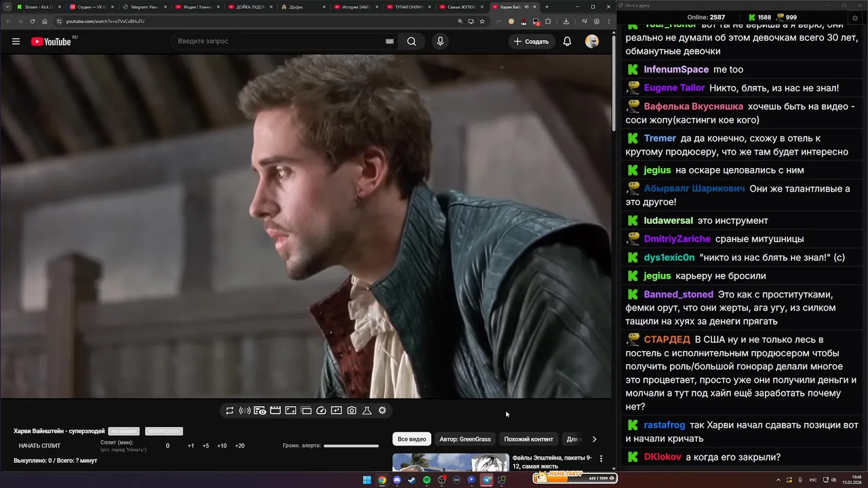Switch to the История SAMS tab
Viewport: 868px width, 488px height.
pyautogui.click(x=355, y=7)
